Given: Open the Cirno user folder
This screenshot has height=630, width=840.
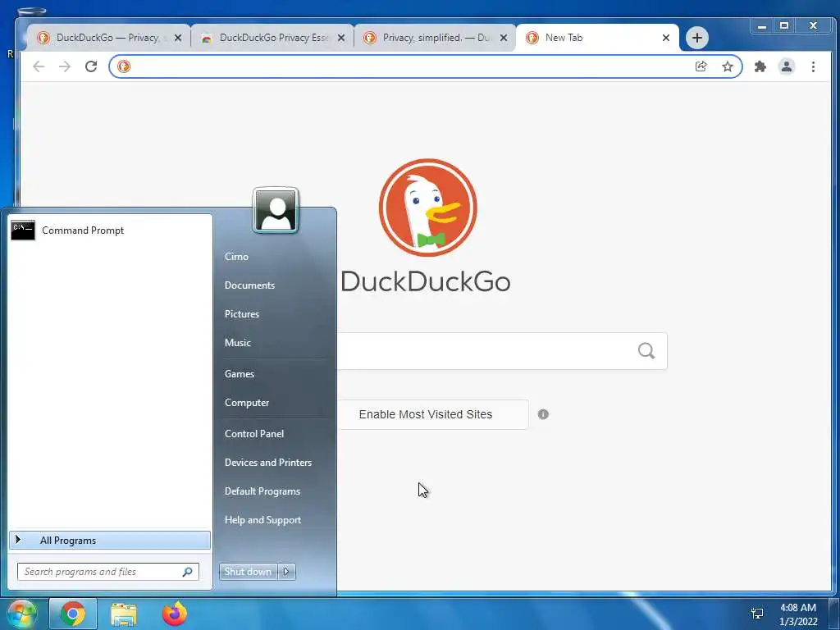Looking at the screenshot, I should [236, 256].
